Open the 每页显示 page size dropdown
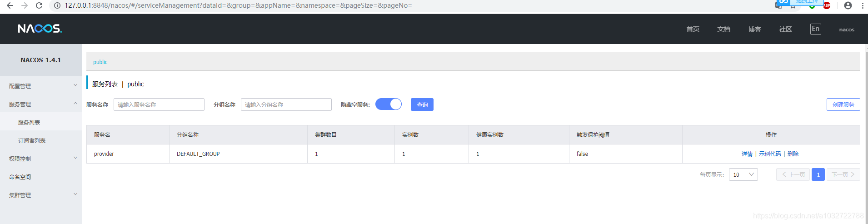Image resolution: width=868 pixels, height=224 pixels. 743,174
